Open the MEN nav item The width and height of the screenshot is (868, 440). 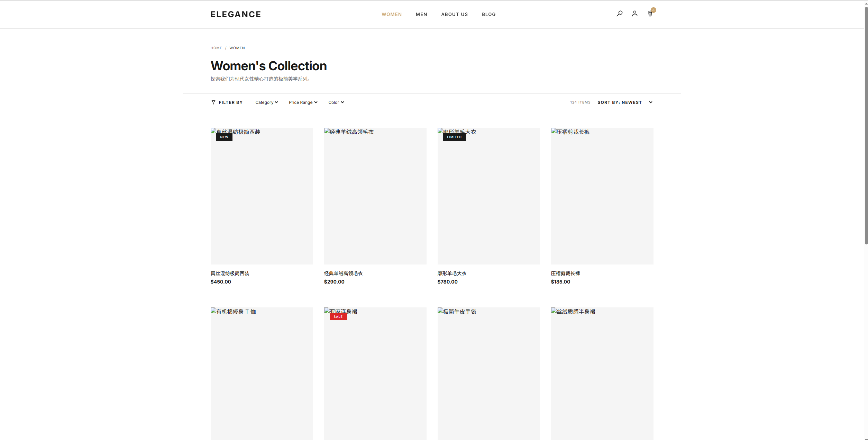click(x=421, y=15)
